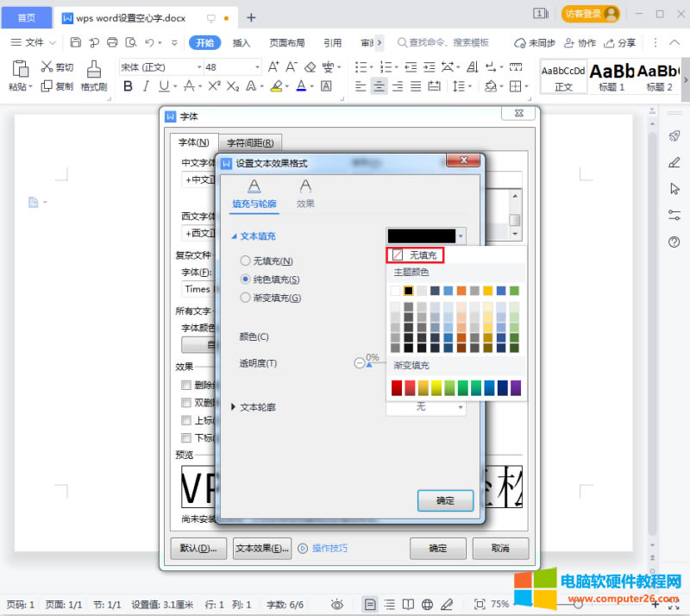Select the 无填充(N) radio button
This screenshot has width=690, height=616.
point(246,261)
